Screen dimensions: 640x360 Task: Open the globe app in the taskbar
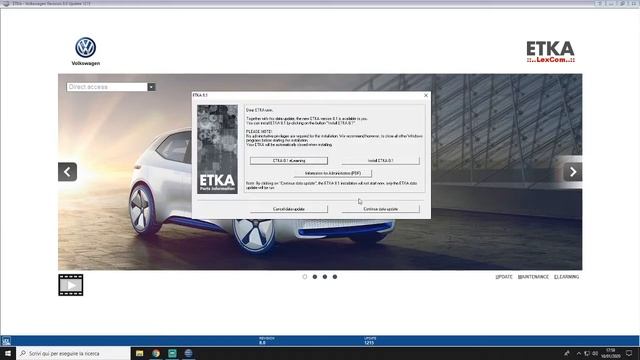[x=189, y=353]
